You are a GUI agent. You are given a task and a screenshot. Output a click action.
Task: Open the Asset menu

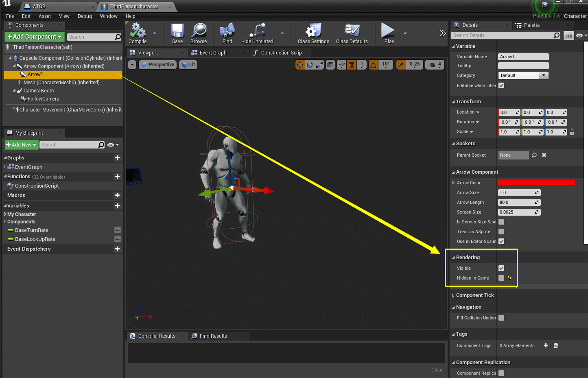(45, 16)
